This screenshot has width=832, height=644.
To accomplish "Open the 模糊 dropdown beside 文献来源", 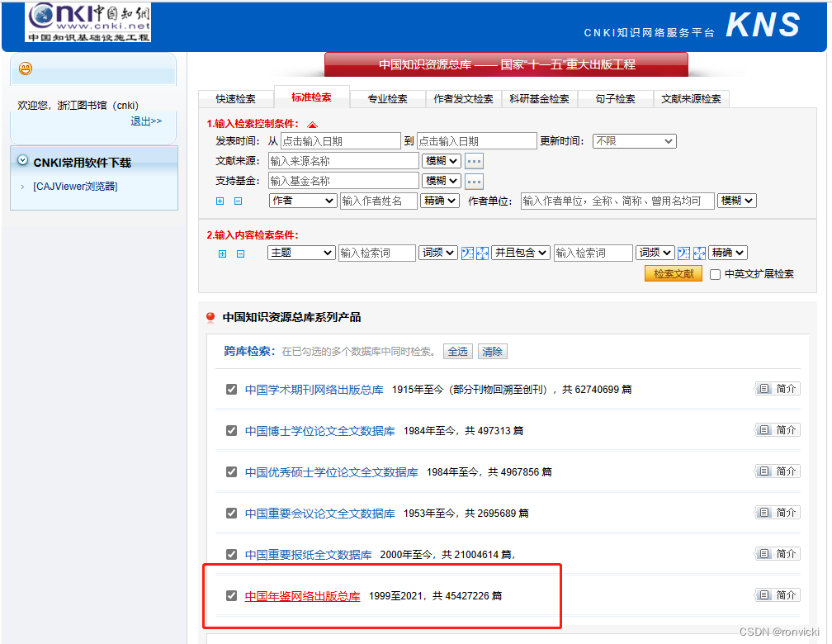I will (441, 160).
